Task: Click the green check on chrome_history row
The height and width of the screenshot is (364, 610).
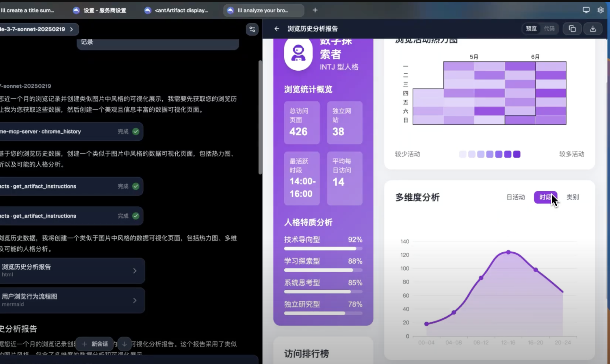Action: click(136, 131)
